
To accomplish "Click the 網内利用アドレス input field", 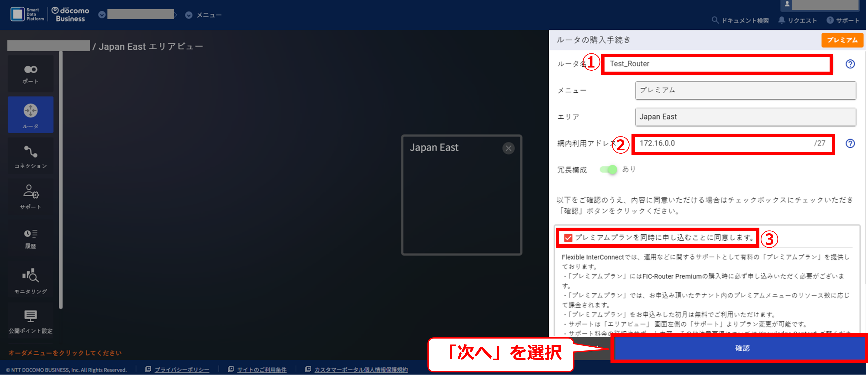I will (x=725, y=144).
